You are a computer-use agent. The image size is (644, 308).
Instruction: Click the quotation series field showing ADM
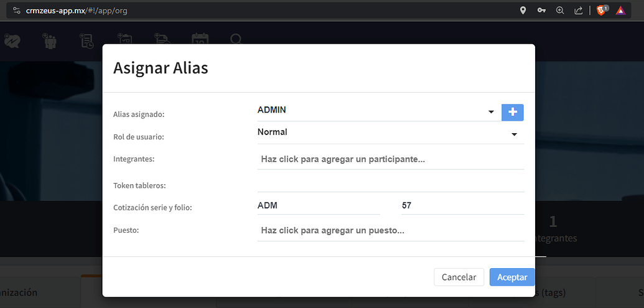pyautogui.click(x=318, y=205)
